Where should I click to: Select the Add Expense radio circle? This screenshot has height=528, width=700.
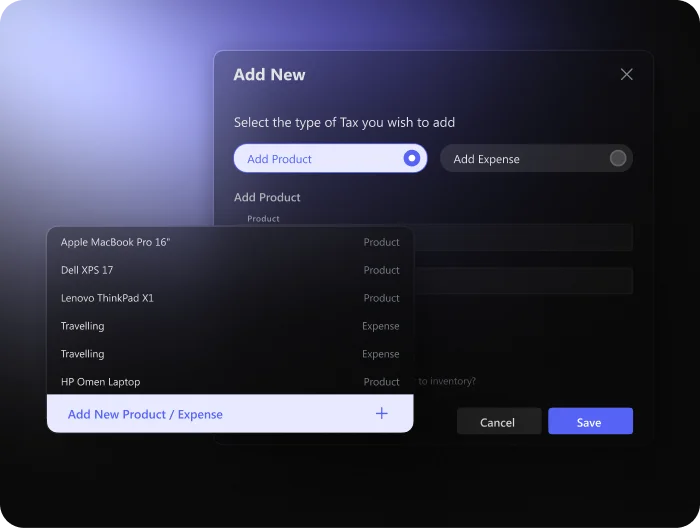[618, 158]
